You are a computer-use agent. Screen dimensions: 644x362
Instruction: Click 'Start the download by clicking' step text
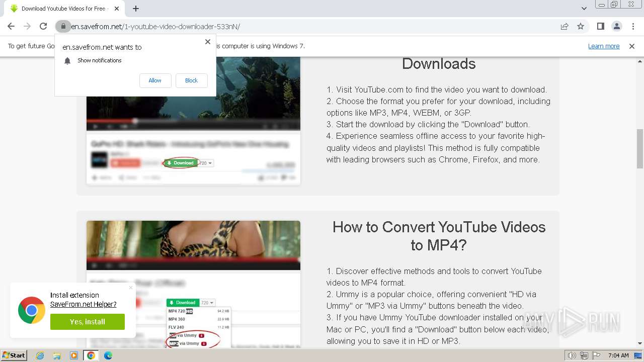click(428, 124)
